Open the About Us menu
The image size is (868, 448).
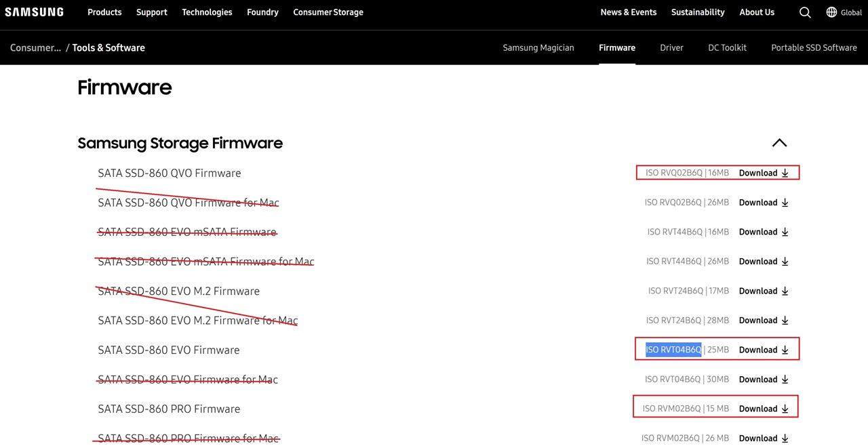pos(757,12)
